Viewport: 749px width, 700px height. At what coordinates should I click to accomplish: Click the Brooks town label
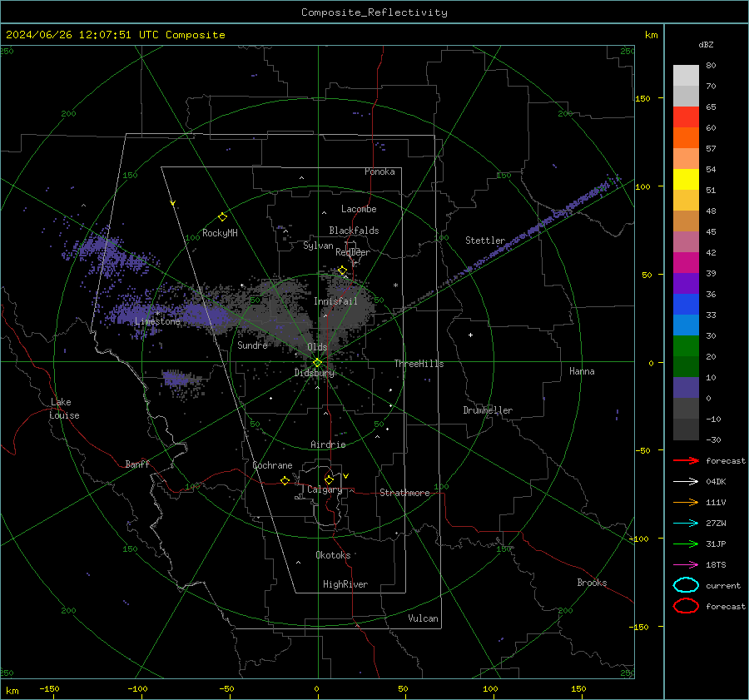pyautogui.click(x=592, y=583)
